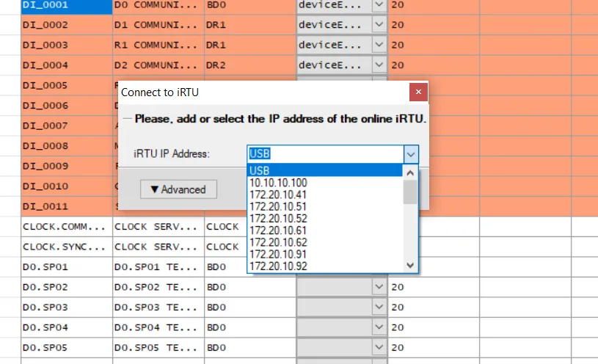Select IP address 172.20.10.61
598x364 pixels.
click(324, 230)
